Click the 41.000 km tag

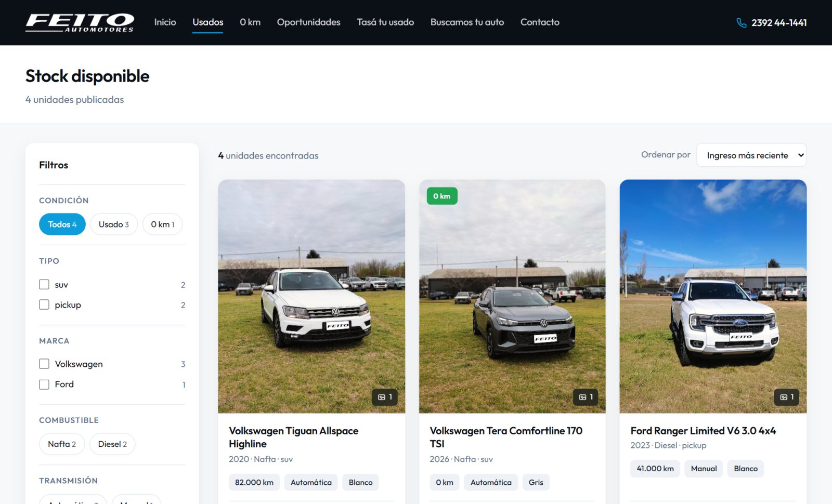(x=655, y=469)
